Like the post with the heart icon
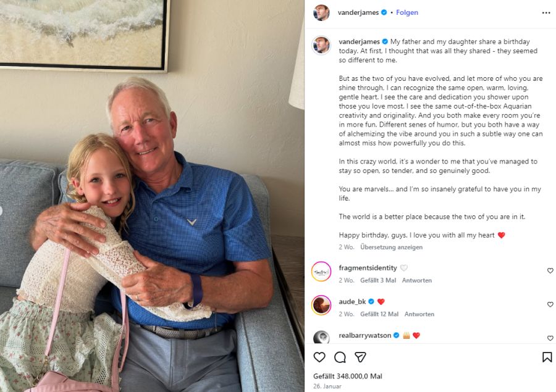This screenshot has width=556, height=392. coord(319,357)
